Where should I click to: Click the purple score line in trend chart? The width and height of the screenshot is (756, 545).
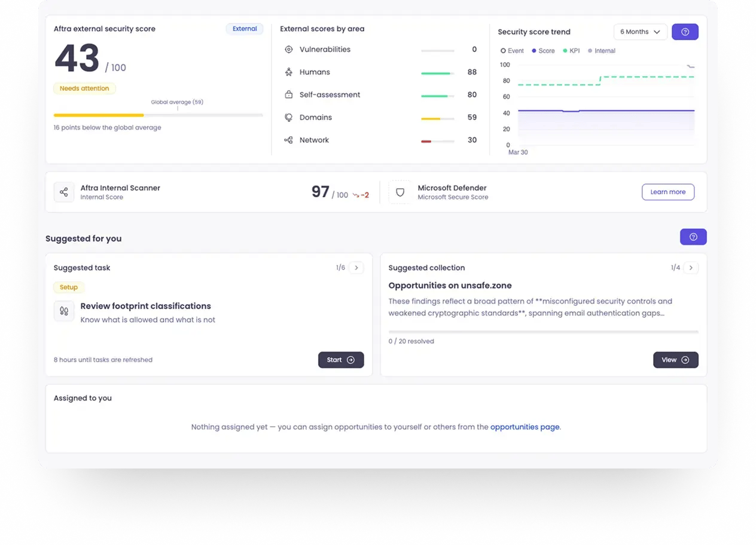pyautogui.click(x=606, y=111)
